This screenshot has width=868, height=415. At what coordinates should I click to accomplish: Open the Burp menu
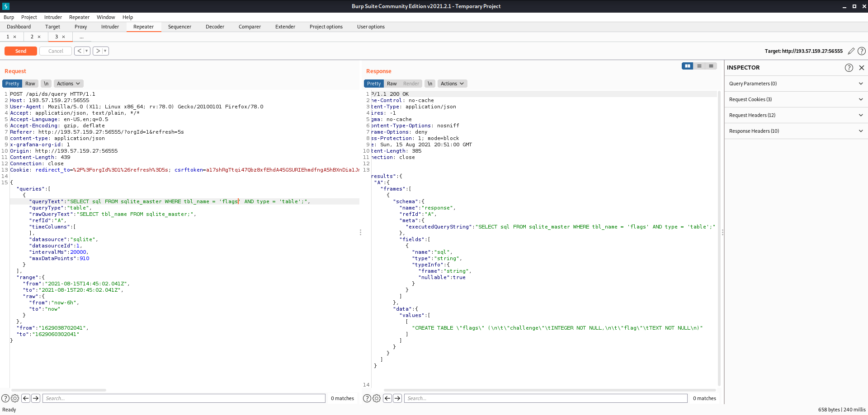pos(9,17)
